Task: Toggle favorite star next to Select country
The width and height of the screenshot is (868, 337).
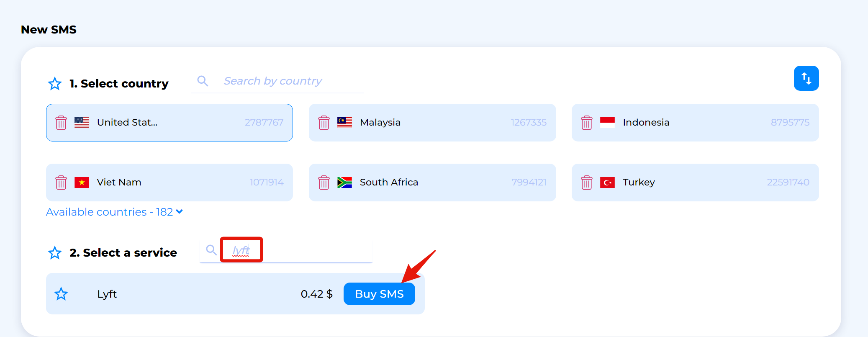Action: click(55, 84)
